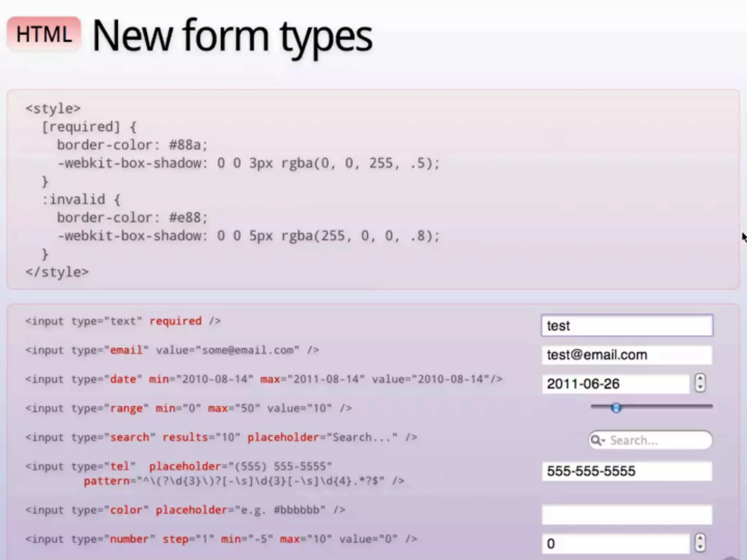Click the magnifier icon in the search field
Image resolution: width=747 pixels, height=560 pixels.
coord(596,440)
